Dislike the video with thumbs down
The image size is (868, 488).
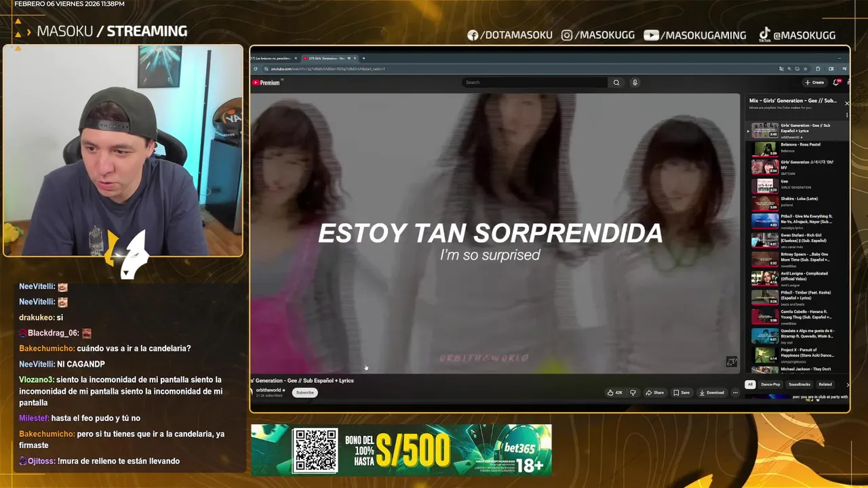point(633,392)
